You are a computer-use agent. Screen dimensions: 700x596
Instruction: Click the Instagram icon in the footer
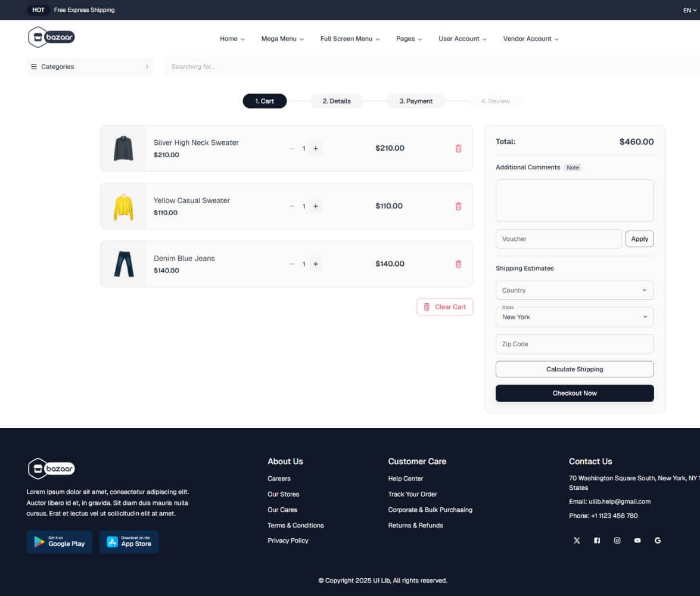pos(617,540)
